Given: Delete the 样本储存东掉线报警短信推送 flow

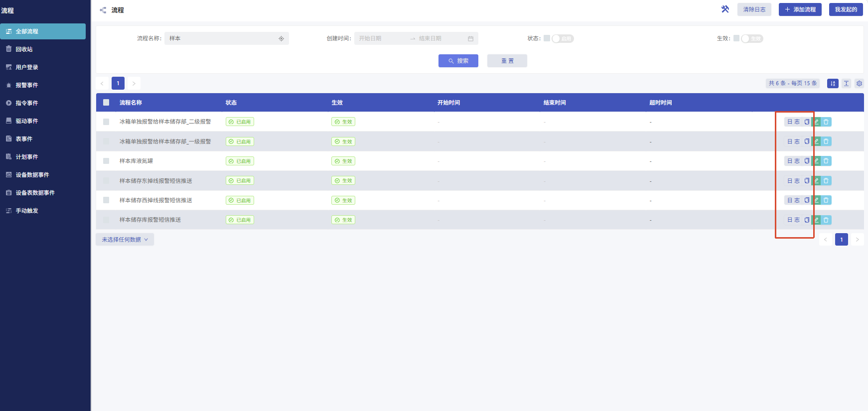Looking at the screenshot, I should pos(826,181).
